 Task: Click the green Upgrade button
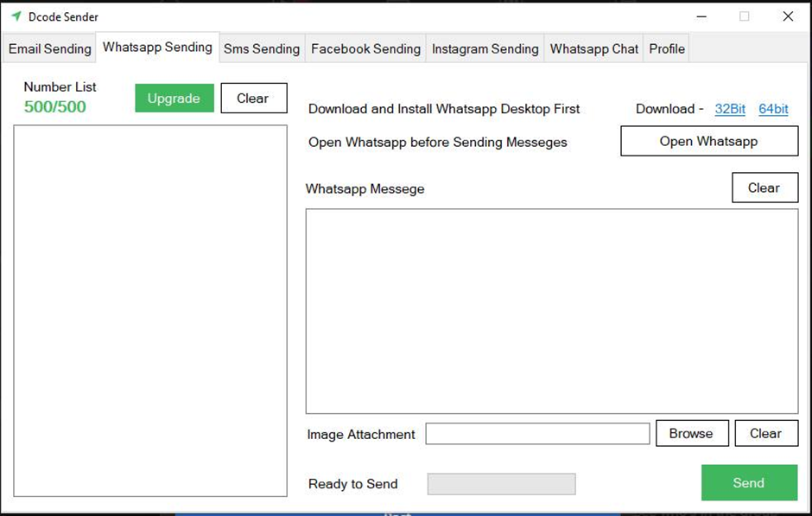click(x=174, y=98)
